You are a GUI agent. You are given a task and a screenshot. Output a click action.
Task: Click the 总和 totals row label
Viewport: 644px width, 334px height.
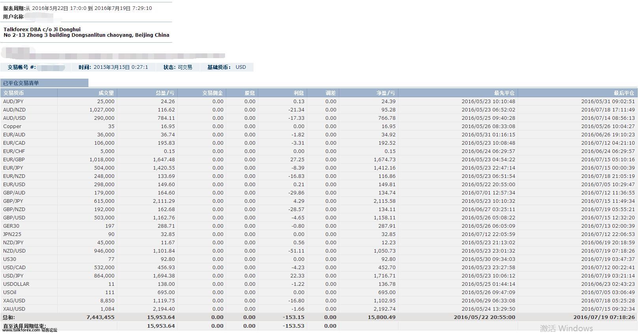point(9,317)
